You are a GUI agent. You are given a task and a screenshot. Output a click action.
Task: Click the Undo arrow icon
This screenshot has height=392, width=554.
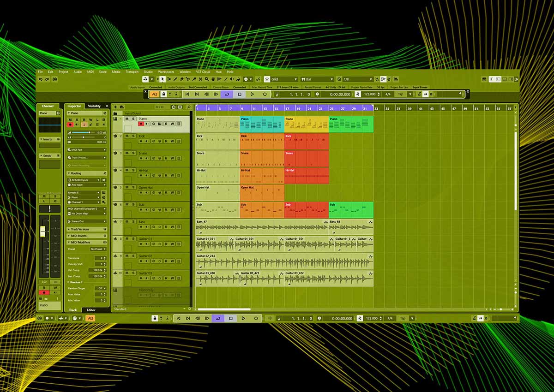(41, 79)
